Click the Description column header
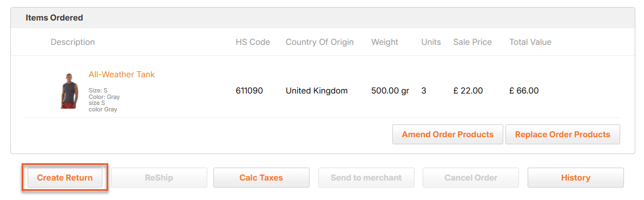This screenshot has height=200, width=644. pos(73,42)
